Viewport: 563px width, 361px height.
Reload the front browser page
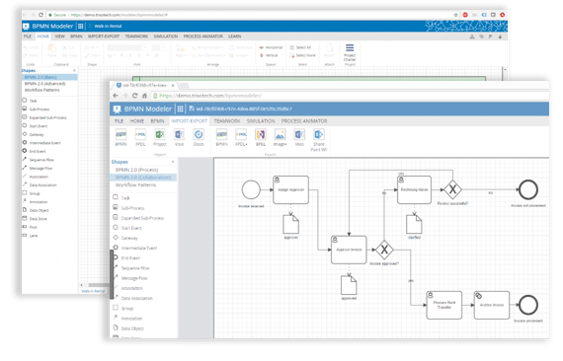135,96
